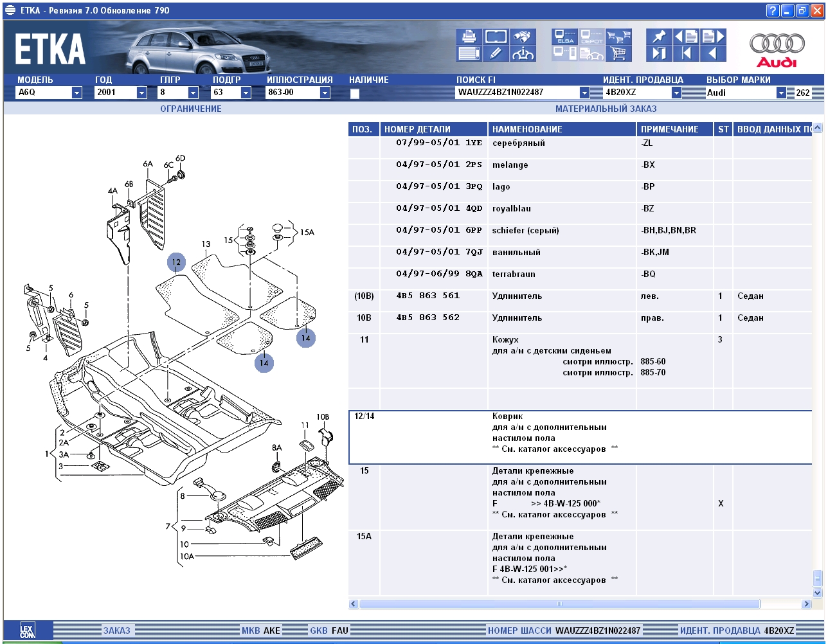Click the ETKA application icon in title bar
The image size is (828, 644).
(x=10, y=10)
